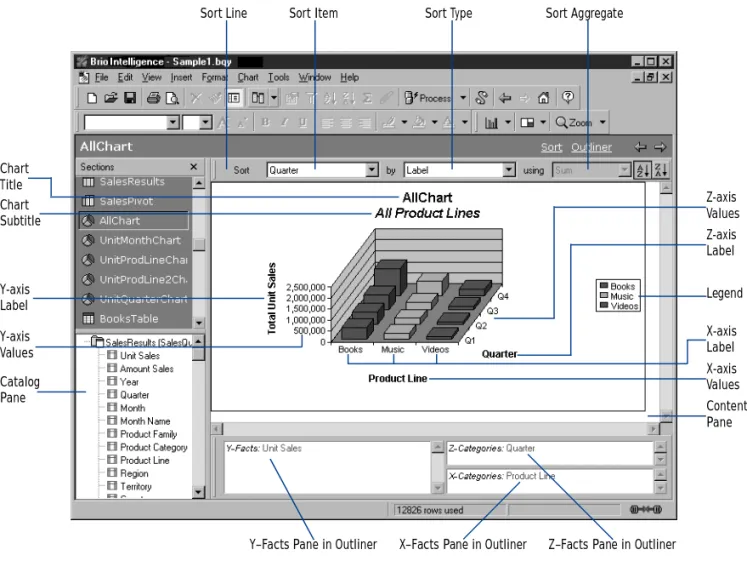
Task: Open the Insert menu
Action: 181,77
